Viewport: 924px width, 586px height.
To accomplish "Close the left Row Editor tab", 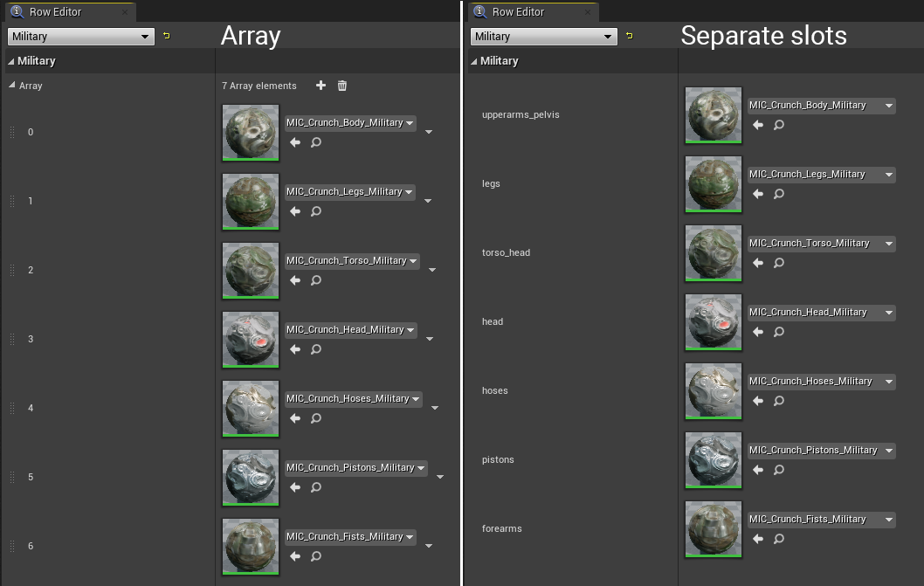I will [x=124, y=12].
